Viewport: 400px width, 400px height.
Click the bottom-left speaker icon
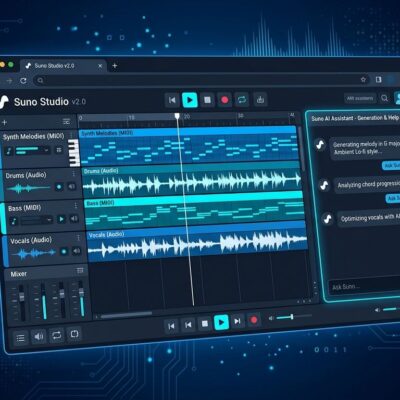[x=39, y=337]
